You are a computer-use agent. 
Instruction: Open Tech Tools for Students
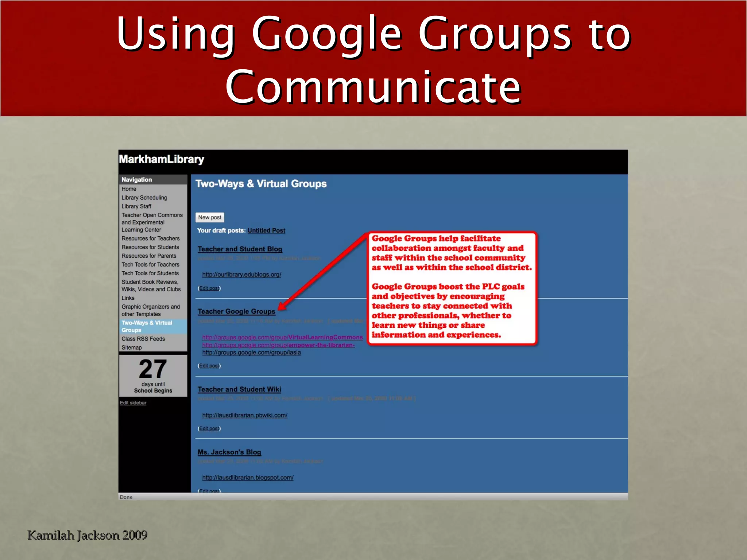pos(150,273)
